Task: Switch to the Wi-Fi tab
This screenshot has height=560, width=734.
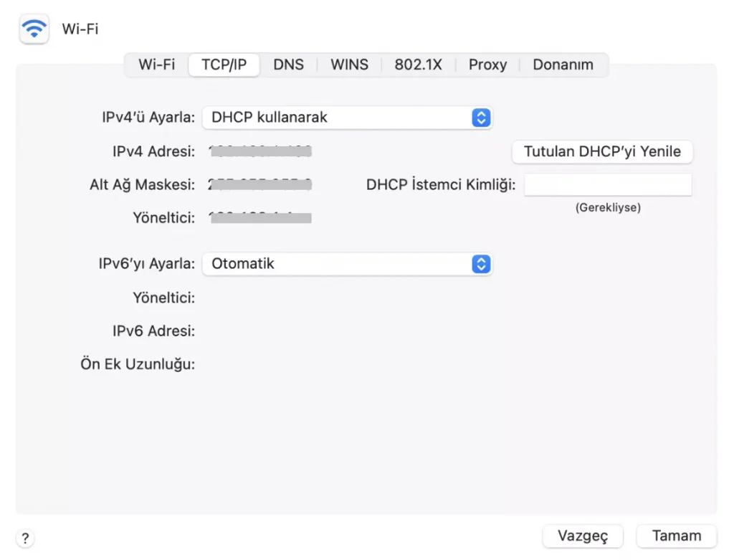Action: 156,65
